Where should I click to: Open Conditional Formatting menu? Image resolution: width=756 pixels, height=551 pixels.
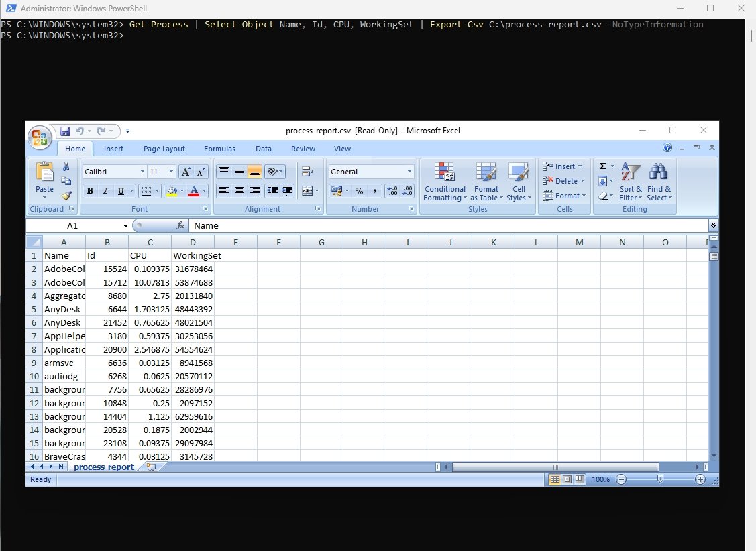tap(445, 182)
